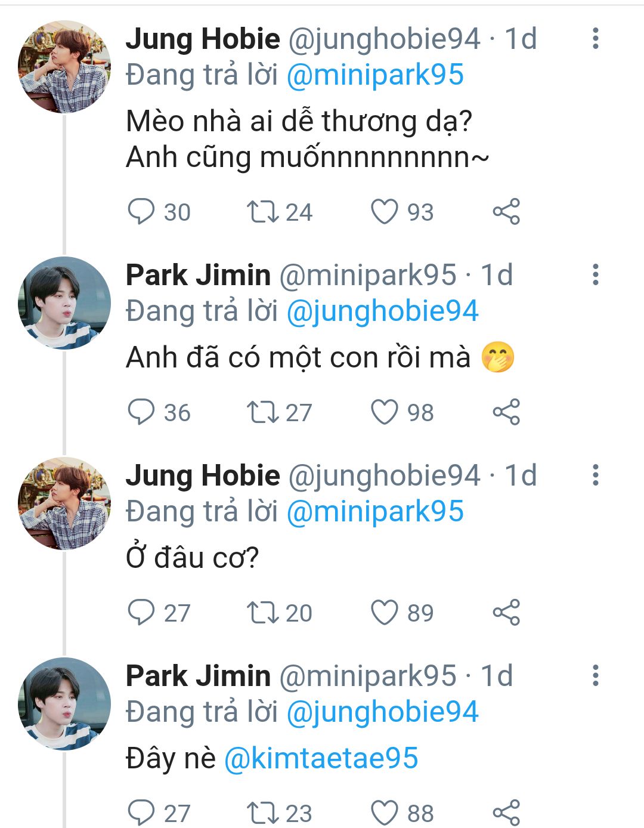Open more options on Park Jimin's first reply

[595, 274]
